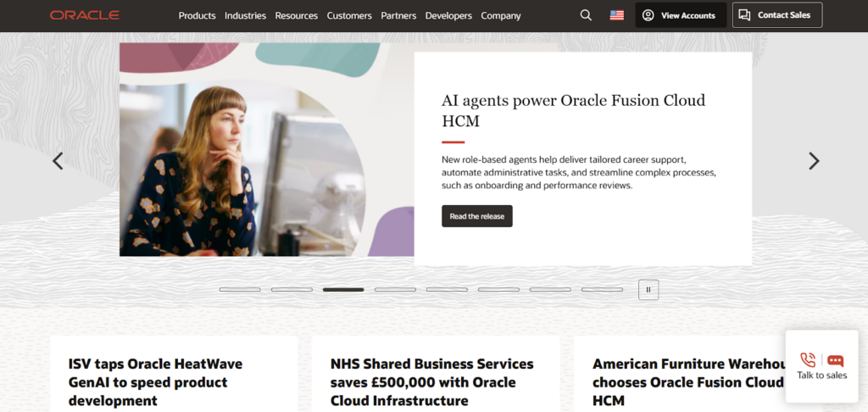Open the Industries menu
This screenshot has width=868, height=412.
(x=245, y=15)
